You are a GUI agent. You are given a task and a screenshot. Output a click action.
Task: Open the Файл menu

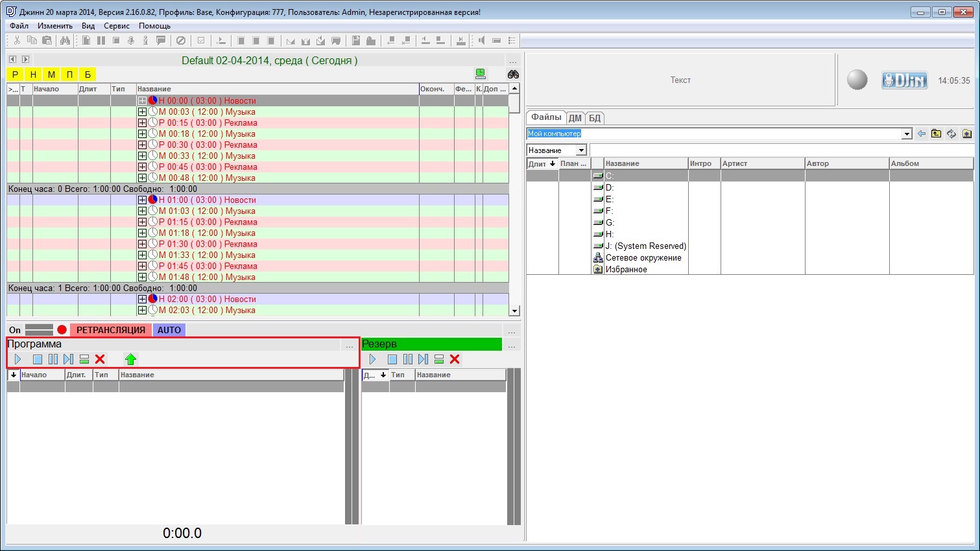(19, 26)
